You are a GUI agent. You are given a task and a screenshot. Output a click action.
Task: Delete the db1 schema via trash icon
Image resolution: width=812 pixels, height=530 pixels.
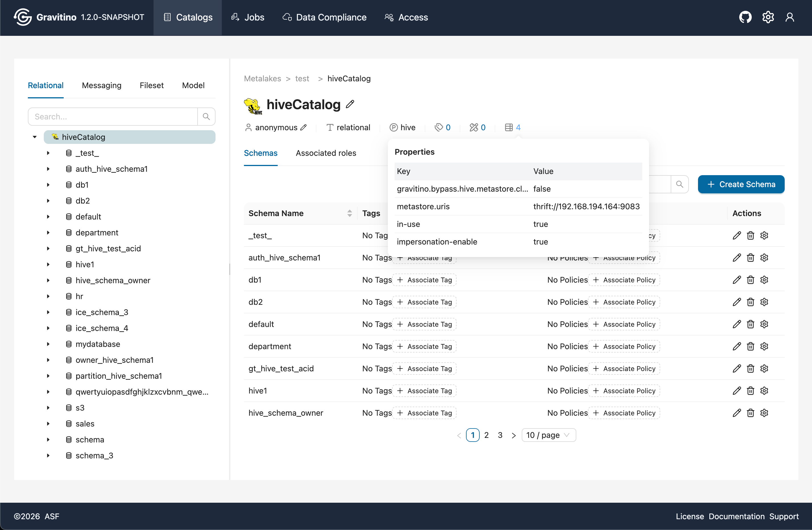750,280
